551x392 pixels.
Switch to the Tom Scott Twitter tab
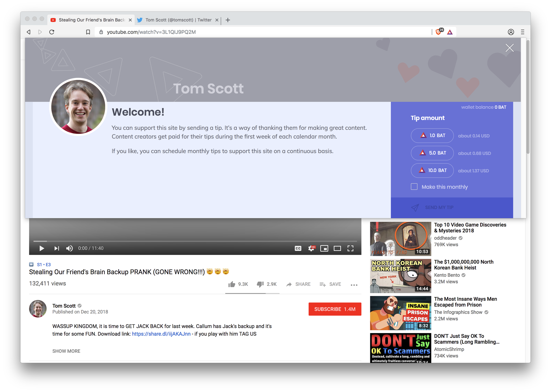178,20
